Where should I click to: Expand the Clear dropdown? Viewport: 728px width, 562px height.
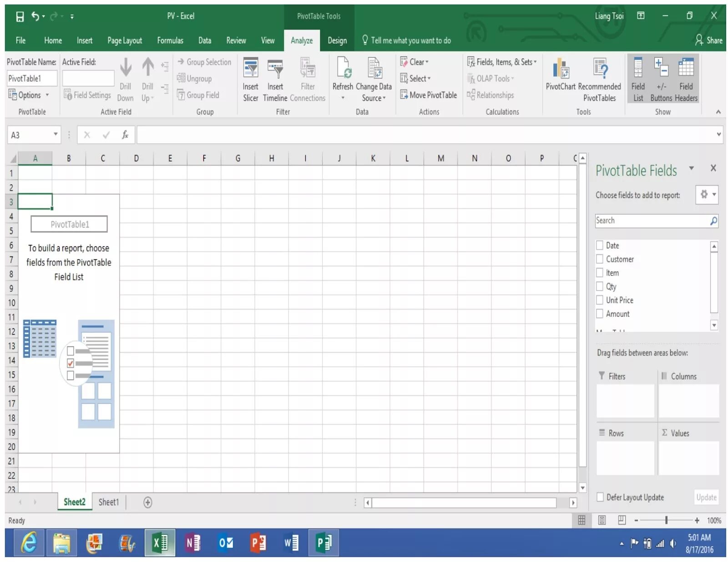pos(415,62)
